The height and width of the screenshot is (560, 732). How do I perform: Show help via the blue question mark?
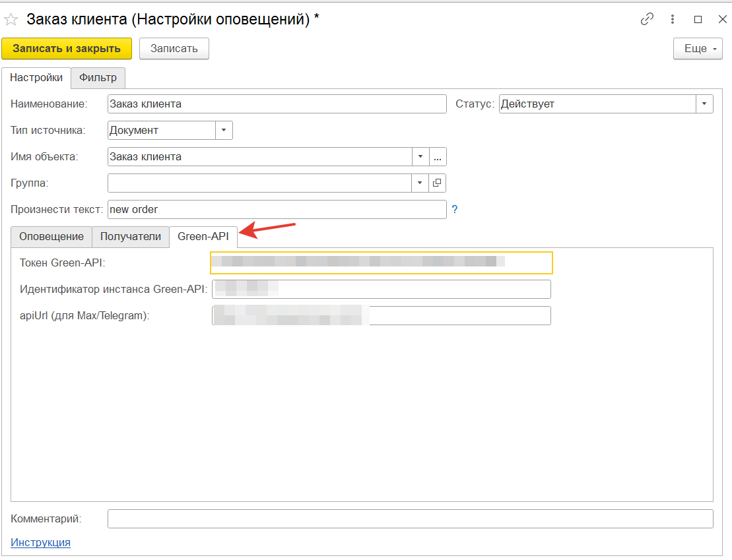[455, 210]
